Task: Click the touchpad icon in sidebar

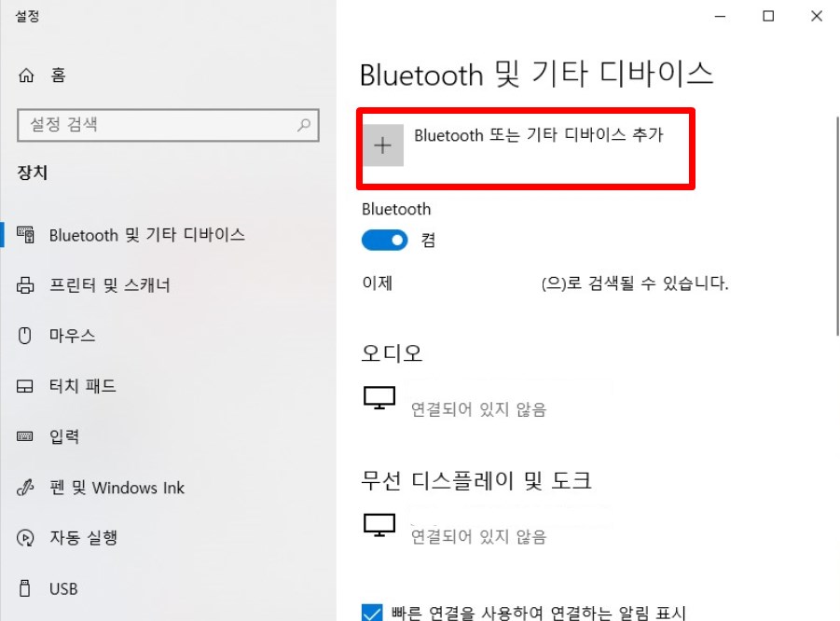Action: coord(24,386)
